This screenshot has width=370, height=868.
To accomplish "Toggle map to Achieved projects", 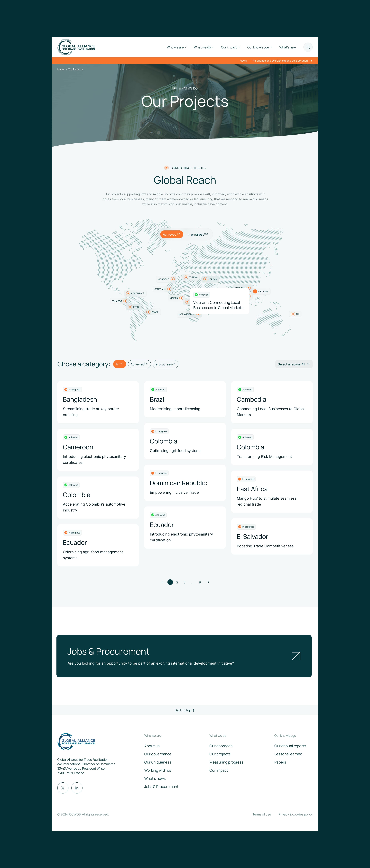I will [172, 234].
